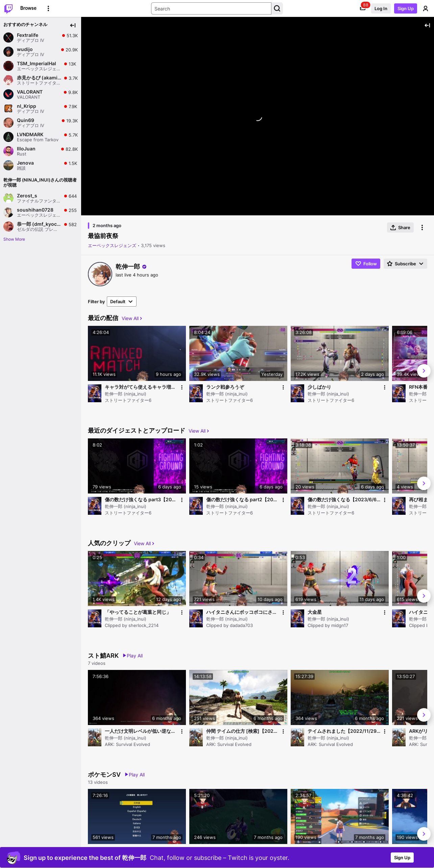Open options for 仲間 テイムの仕方 video
This screenshot has width=434, height=868.
pyautogui.click(x=283, y=731)
